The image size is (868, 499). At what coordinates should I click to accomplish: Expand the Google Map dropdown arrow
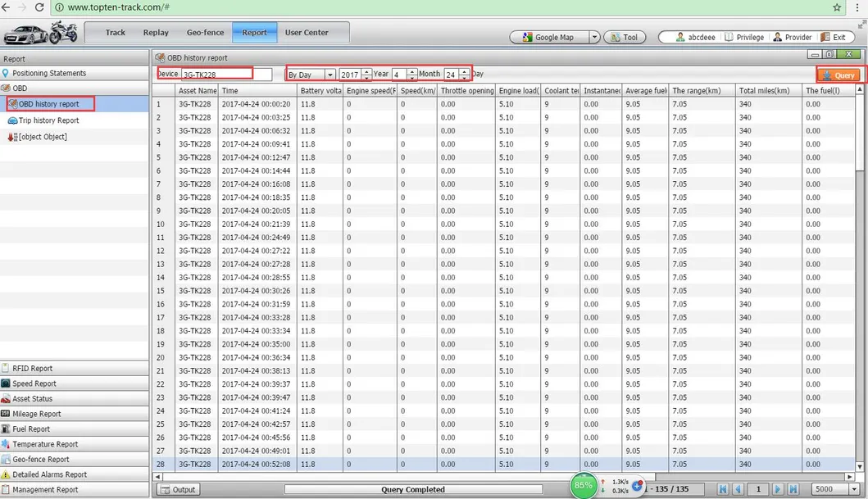pos(594,37)
